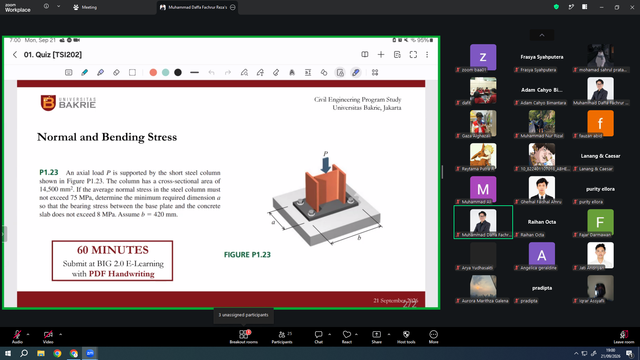Select the keyboard text input tool

pyautogui.click(x=69, y=73)
